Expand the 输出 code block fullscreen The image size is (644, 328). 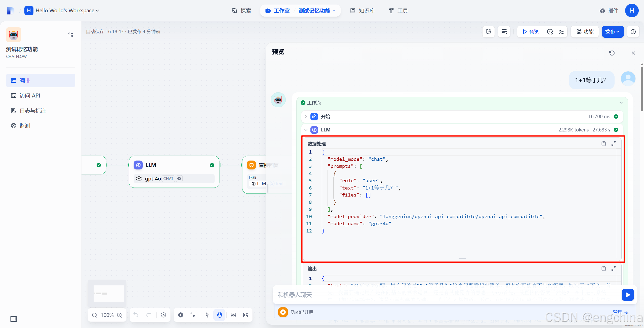click(614, 268)
